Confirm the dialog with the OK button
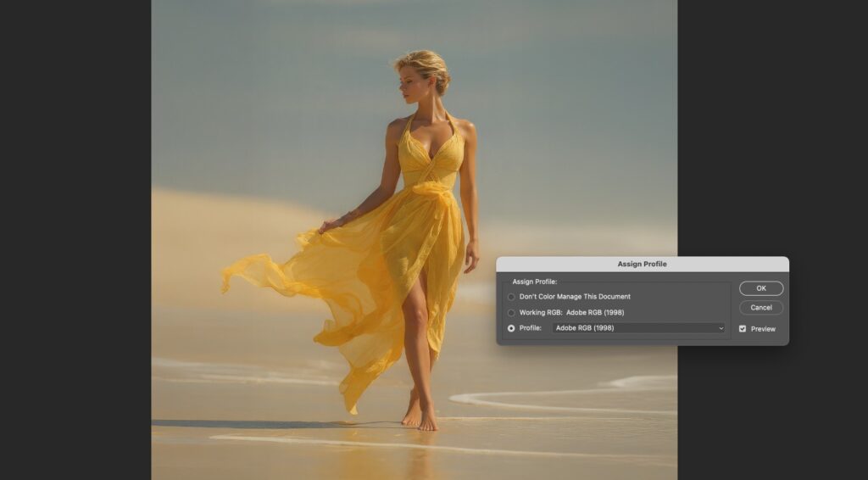 760,288
